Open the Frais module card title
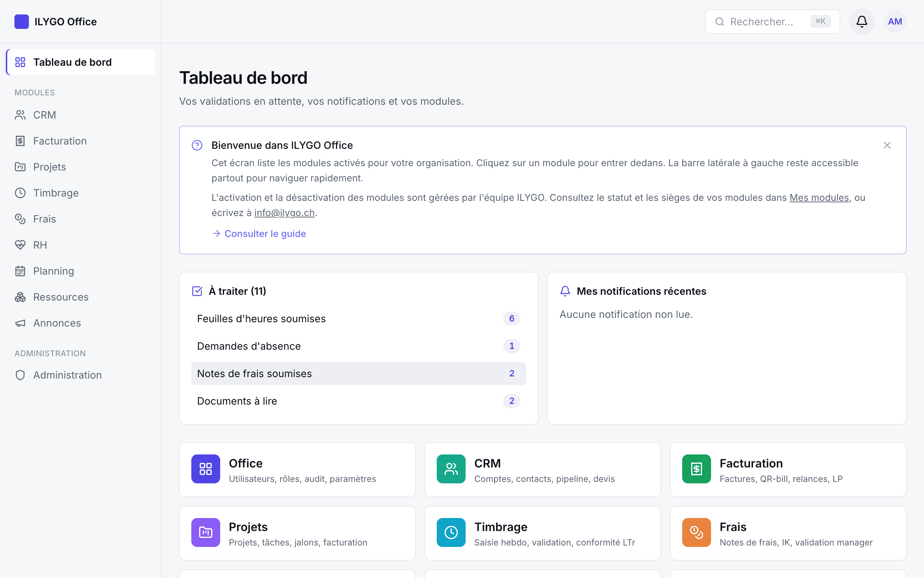 pyautogui.click(x=733, y=527)
